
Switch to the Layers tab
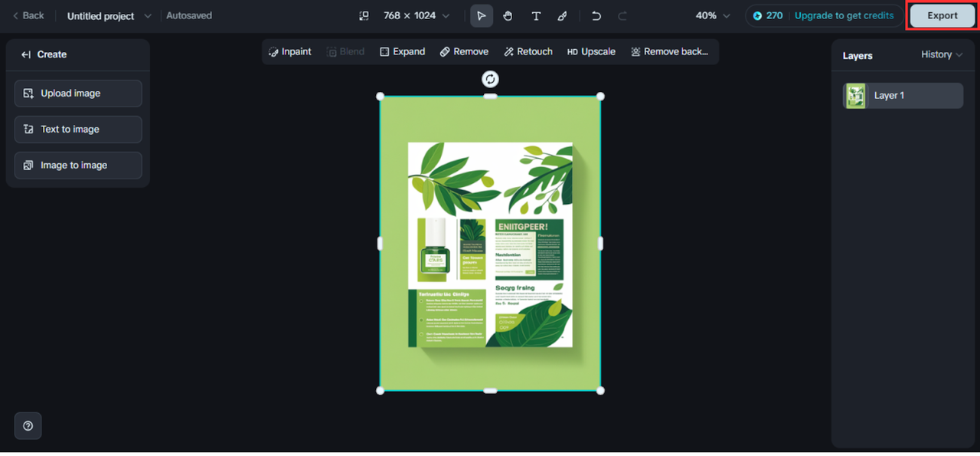tap(857, 55)
